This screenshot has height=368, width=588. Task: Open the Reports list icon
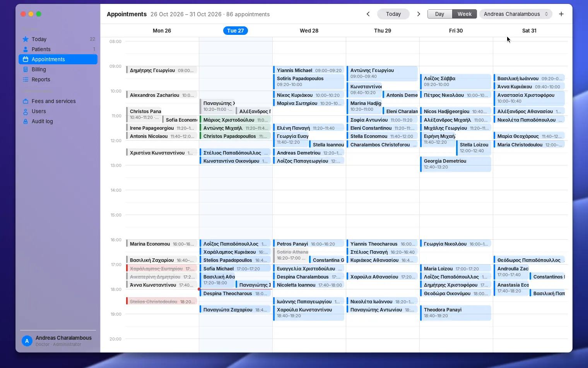26,79
